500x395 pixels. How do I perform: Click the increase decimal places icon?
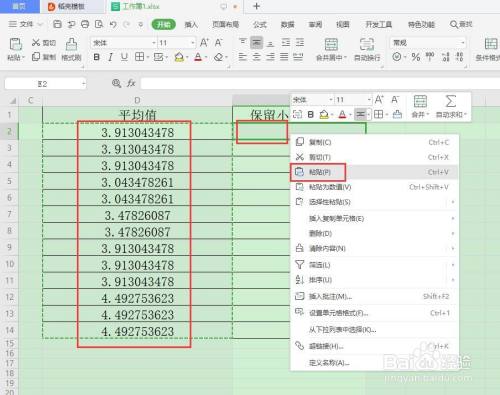446,57
